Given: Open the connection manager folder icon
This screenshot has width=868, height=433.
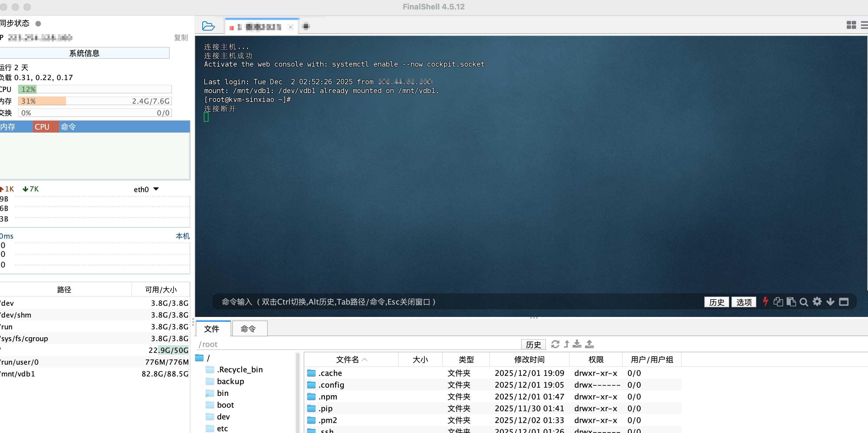Looking at the screenshot, I should pyautogui.click(x=208, y=26).
